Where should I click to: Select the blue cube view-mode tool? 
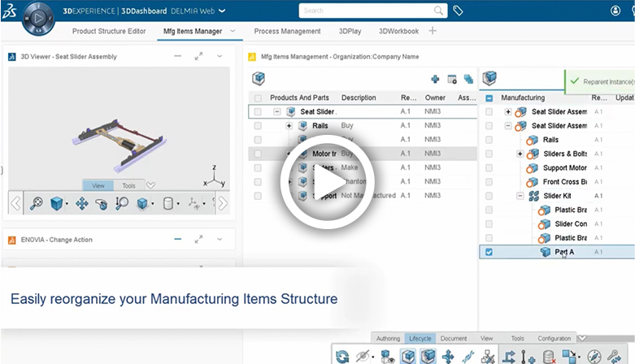pos(57,203)
